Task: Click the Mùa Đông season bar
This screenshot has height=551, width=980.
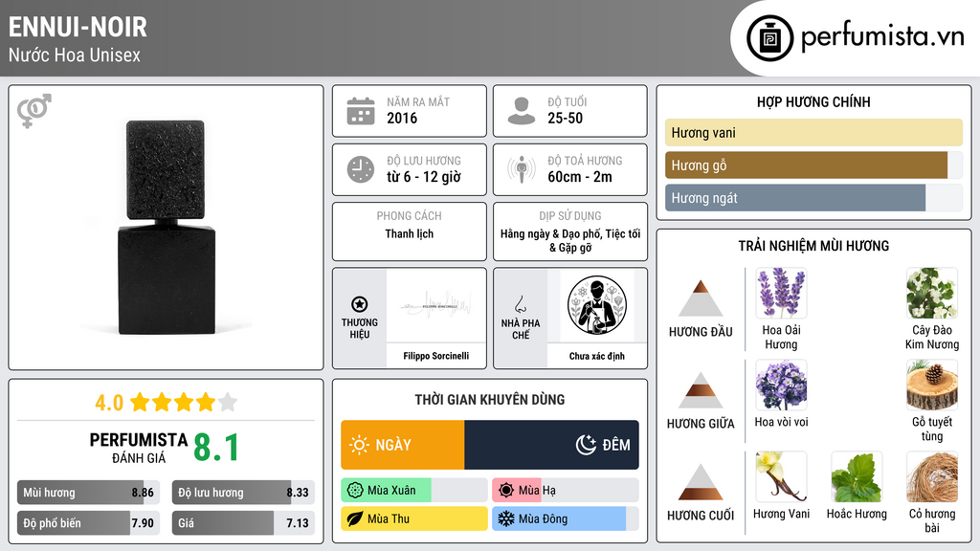Action: tap(566, 519)
